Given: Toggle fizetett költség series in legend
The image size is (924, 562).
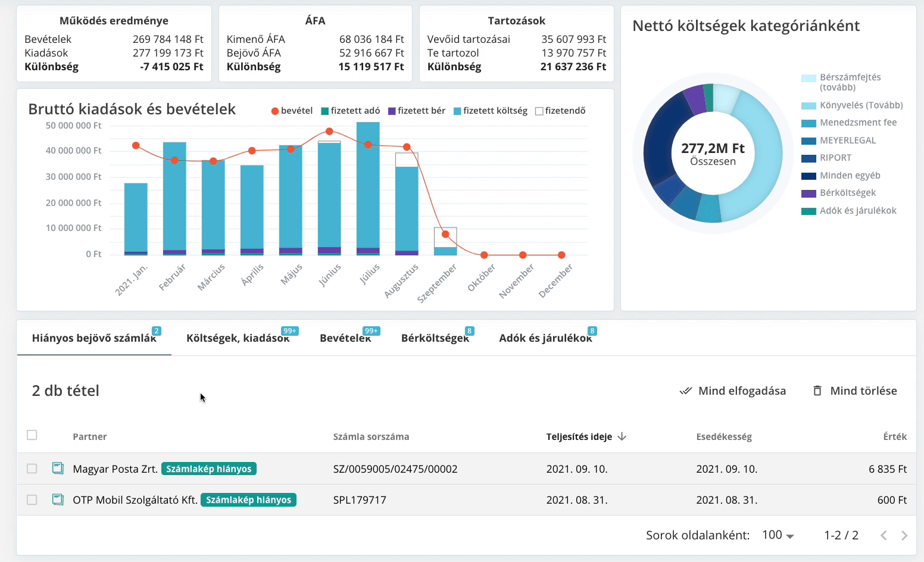Looking at the screenshot, I should click(491, 111).
